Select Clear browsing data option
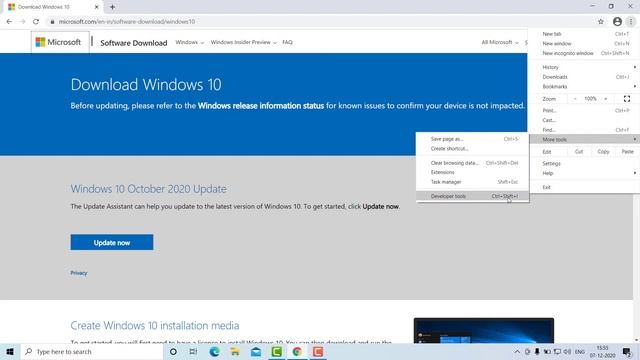640x360 pixels. coord(473,163)
